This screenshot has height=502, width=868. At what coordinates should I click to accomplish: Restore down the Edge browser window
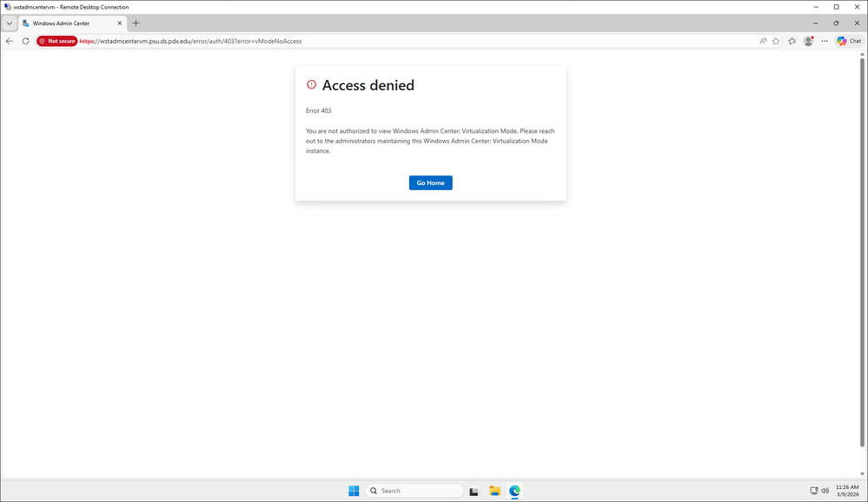point(836,23)
